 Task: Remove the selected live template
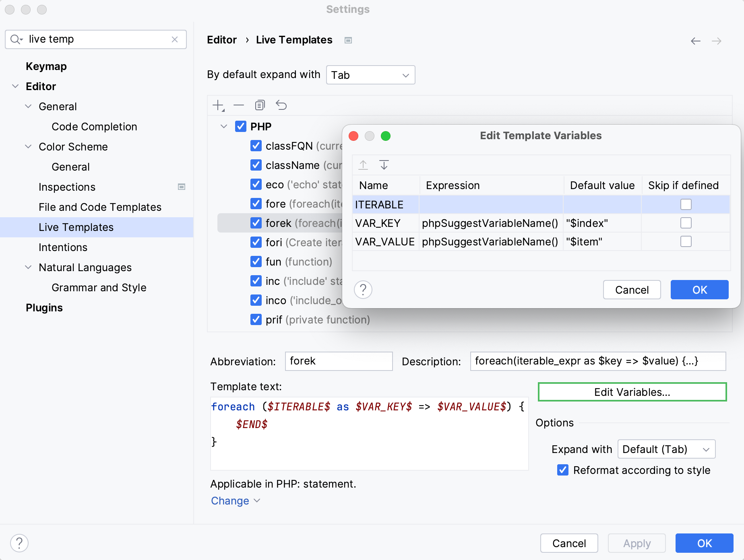[238, 105]
